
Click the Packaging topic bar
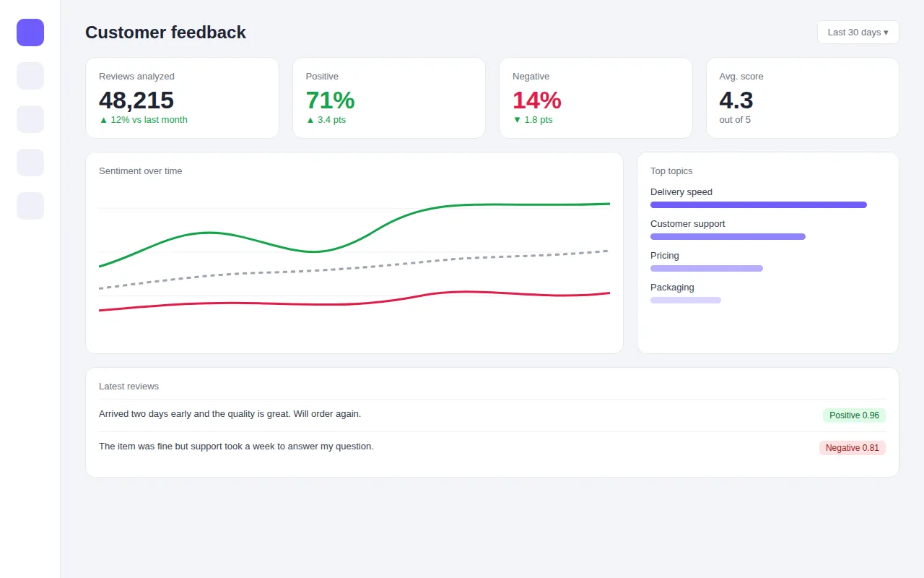686,301
